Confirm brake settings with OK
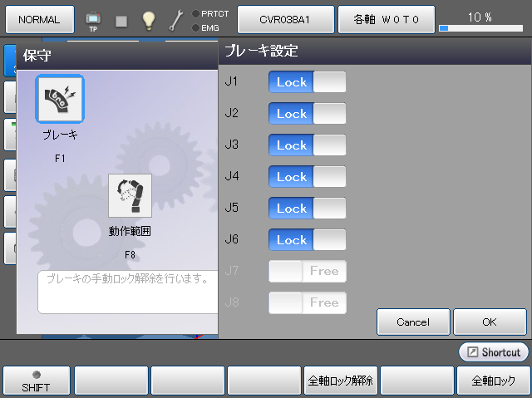Screen dimensions: 532x398 click(490, 322)
